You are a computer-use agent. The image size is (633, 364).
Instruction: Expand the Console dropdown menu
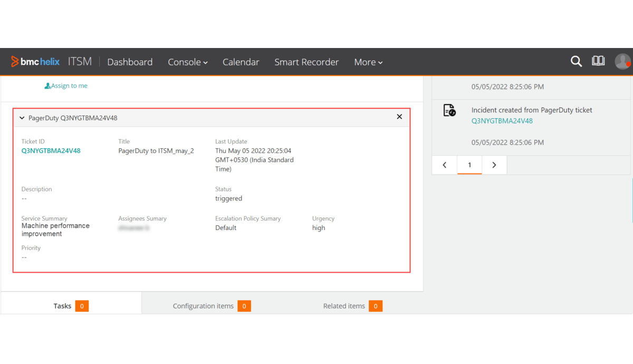[187, 62]
